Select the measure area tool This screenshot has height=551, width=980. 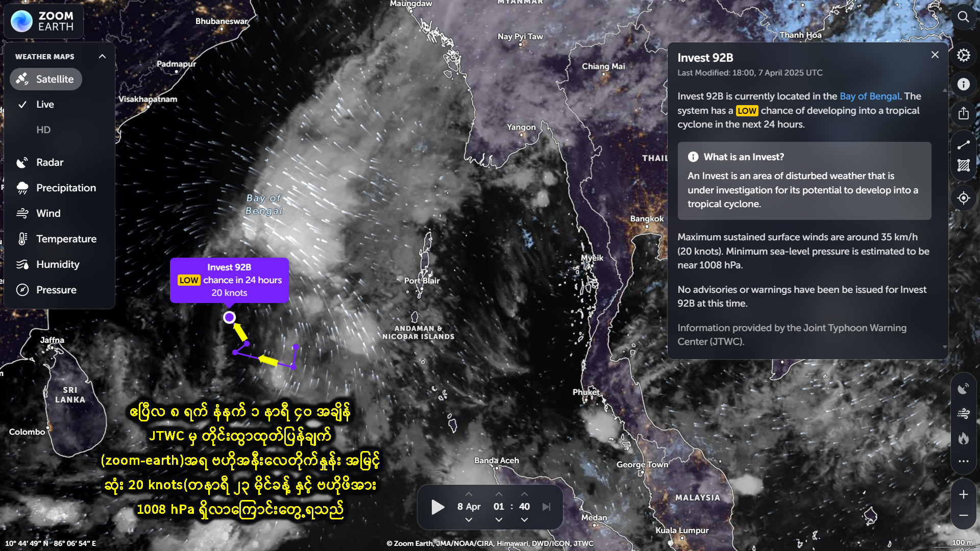click(963, 165)
